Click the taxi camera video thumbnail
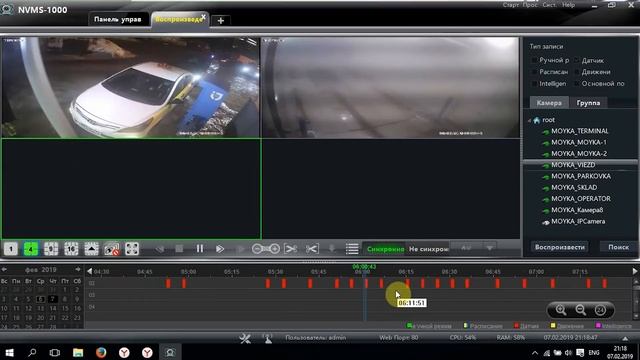Image resolution: width=640 pixels, height=360 pixels. coord(131,87)
